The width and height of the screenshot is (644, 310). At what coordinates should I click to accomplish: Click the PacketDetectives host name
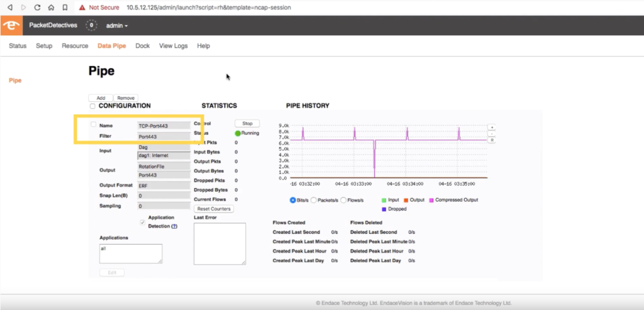click(x=53, y=25)
